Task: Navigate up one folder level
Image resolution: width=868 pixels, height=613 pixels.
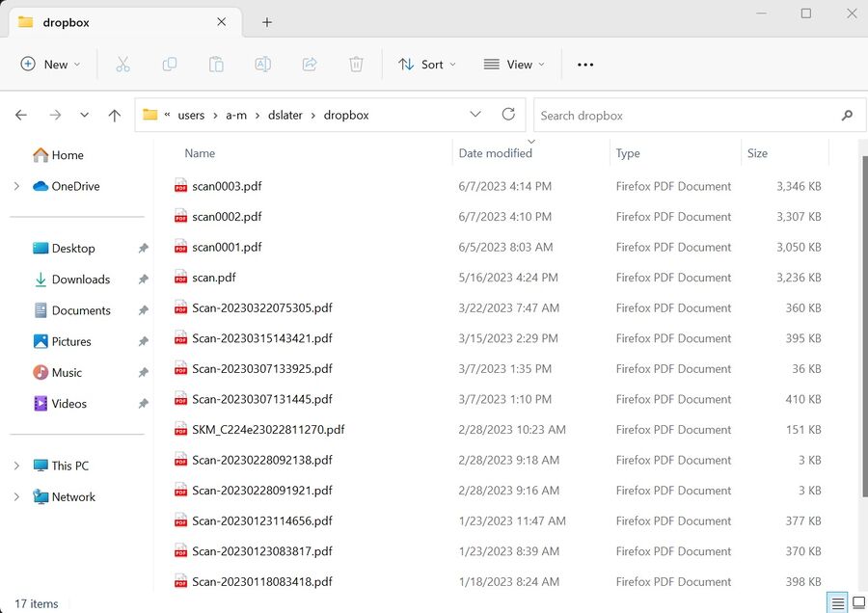Action: click(115, 115)
